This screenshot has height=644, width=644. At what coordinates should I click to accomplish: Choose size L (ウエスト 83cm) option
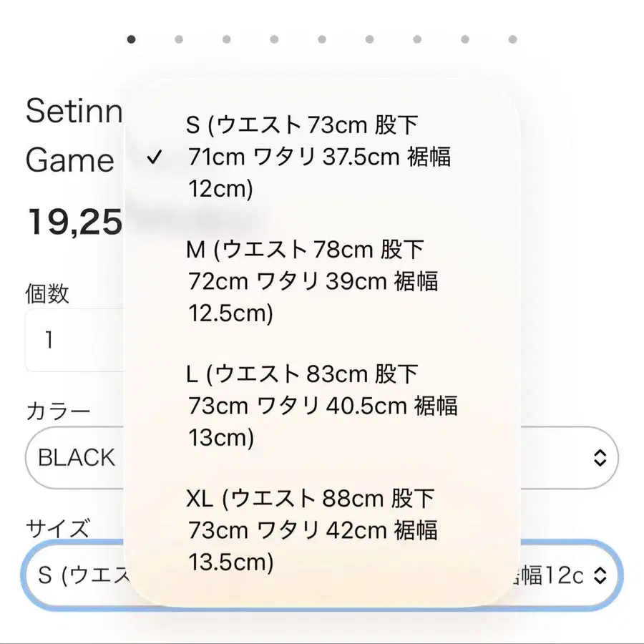(x=322, y=406)
